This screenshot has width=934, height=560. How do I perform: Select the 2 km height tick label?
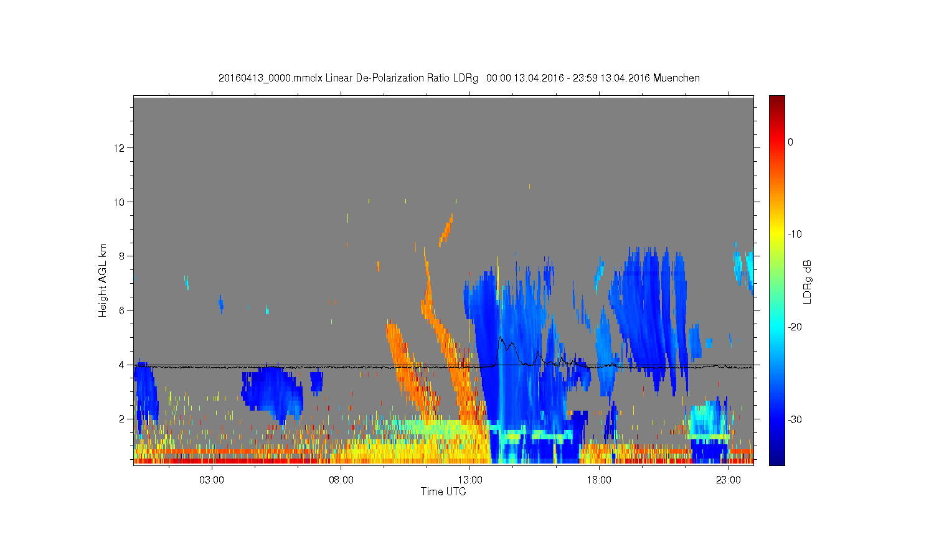[x=123, y=419]
